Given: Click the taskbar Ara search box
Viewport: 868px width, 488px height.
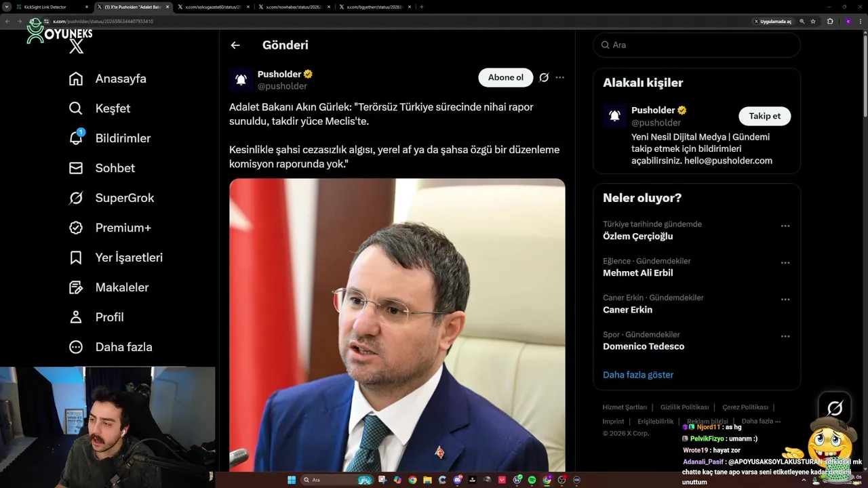Looking at the screenshot, I should pyautogui.click(x=338, y=480).
